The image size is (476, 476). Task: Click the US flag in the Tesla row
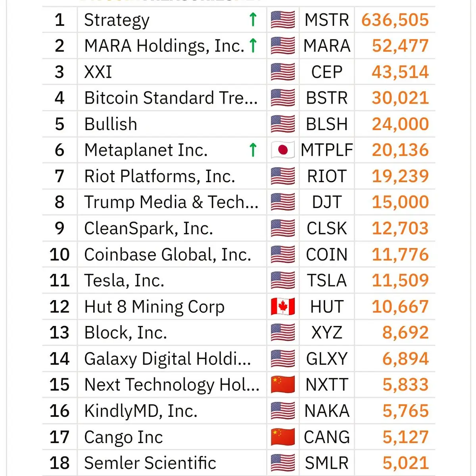click(283, 280)
